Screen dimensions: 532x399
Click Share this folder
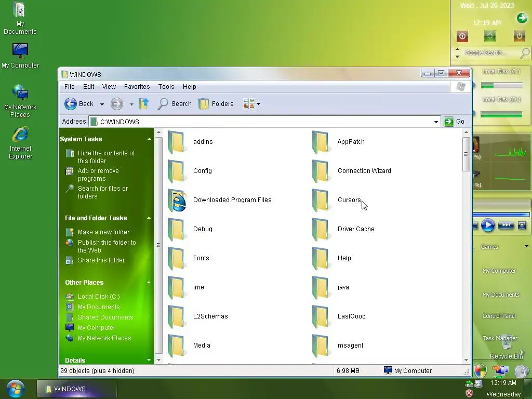(101, 260)
